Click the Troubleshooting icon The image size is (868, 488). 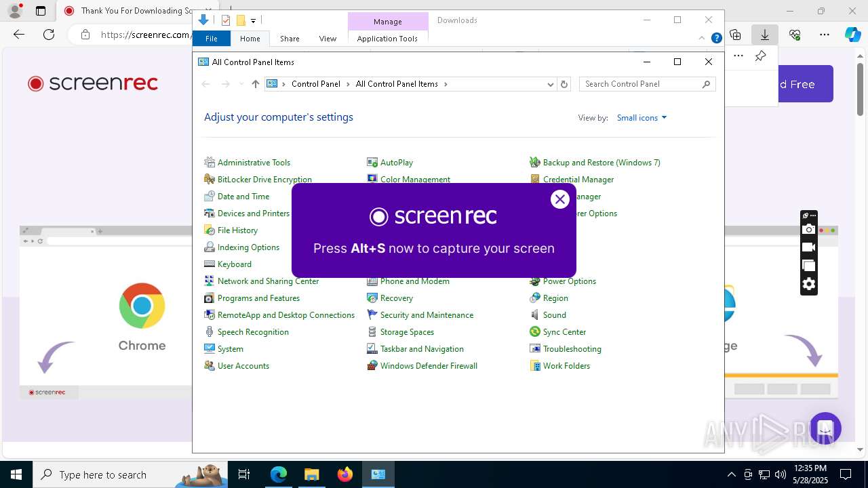point(535,349)
